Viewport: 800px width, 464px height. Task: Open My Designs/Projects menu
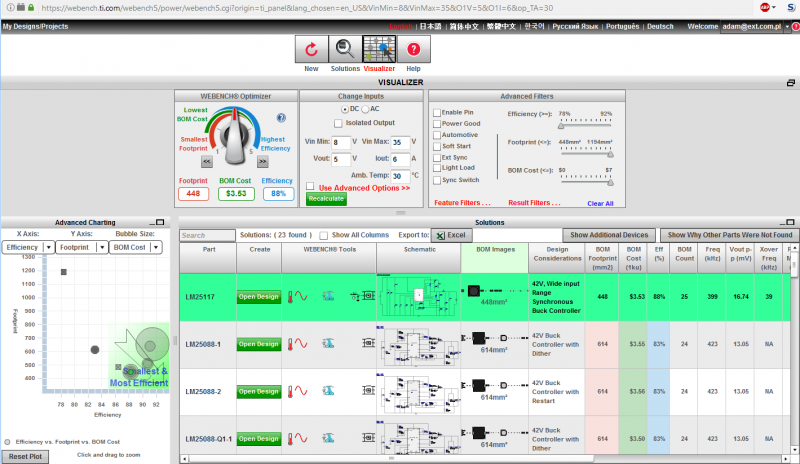35,26
